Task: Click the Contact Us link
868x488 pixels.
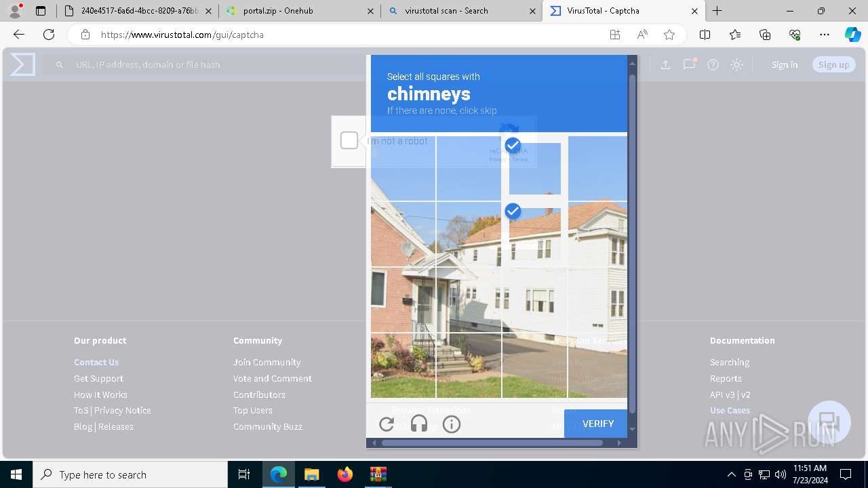Action: click(x=96, y=362)
